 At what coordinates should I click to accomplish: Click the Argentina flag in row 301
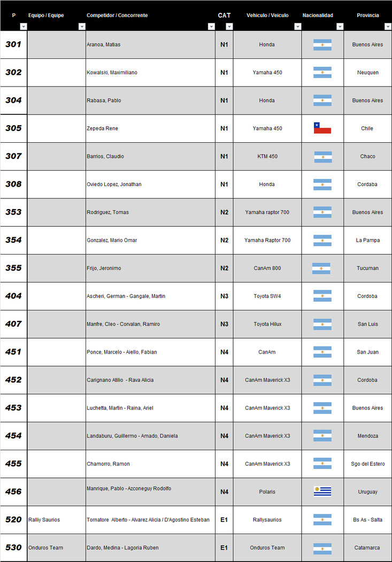[322, 45]
